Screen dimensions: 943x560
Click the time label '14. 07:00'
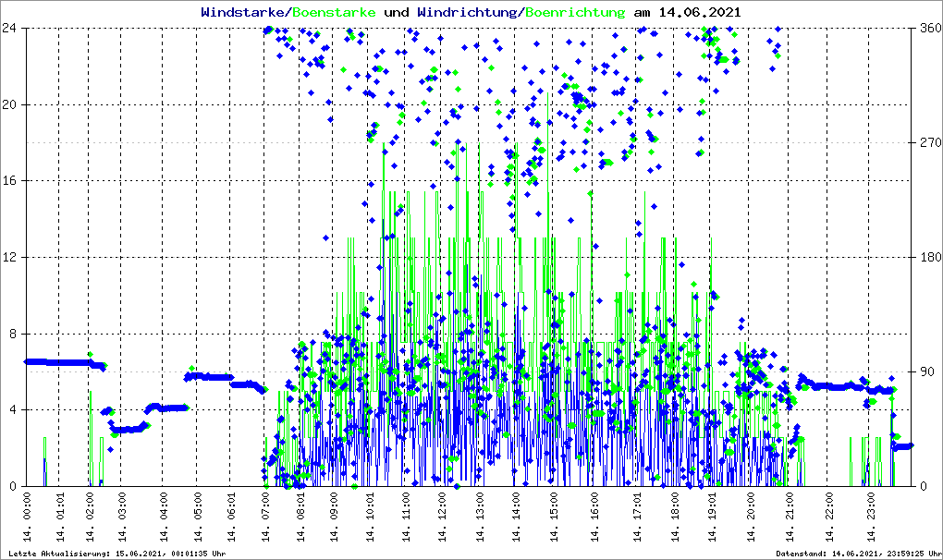266,517
